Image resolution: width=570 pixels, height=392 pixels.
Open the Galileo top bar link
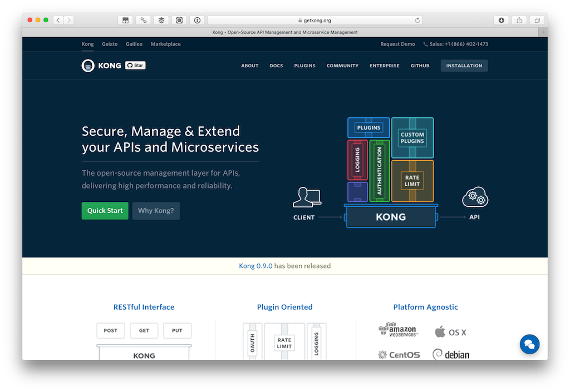pos(134,44)
